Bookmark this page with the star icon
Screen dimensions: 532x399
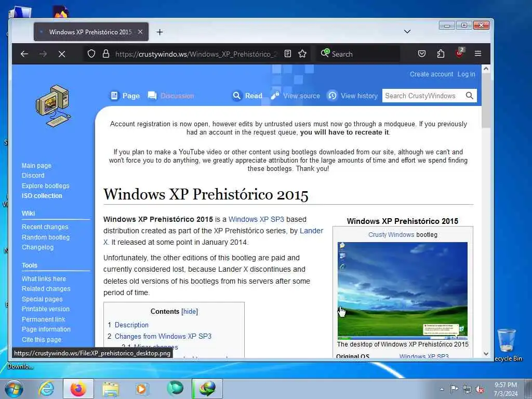(x=302, y=54)
